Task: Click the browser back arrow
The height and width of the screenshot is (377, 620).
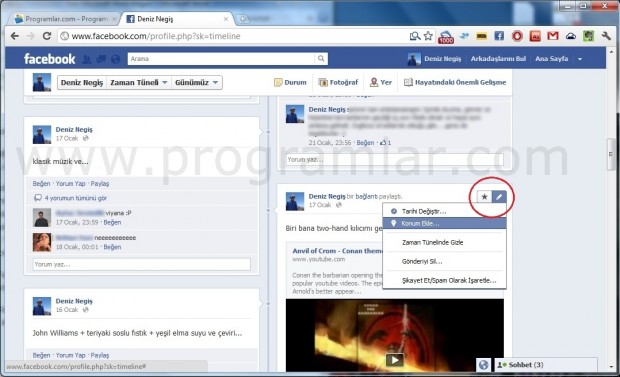Action: [x=15, y=36]
